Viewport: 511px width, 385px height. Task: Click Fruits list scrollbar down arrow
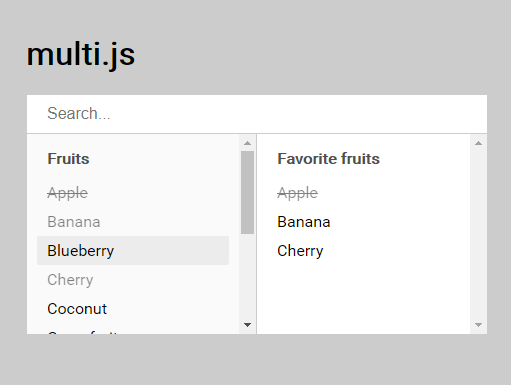[x=247, y=325]
